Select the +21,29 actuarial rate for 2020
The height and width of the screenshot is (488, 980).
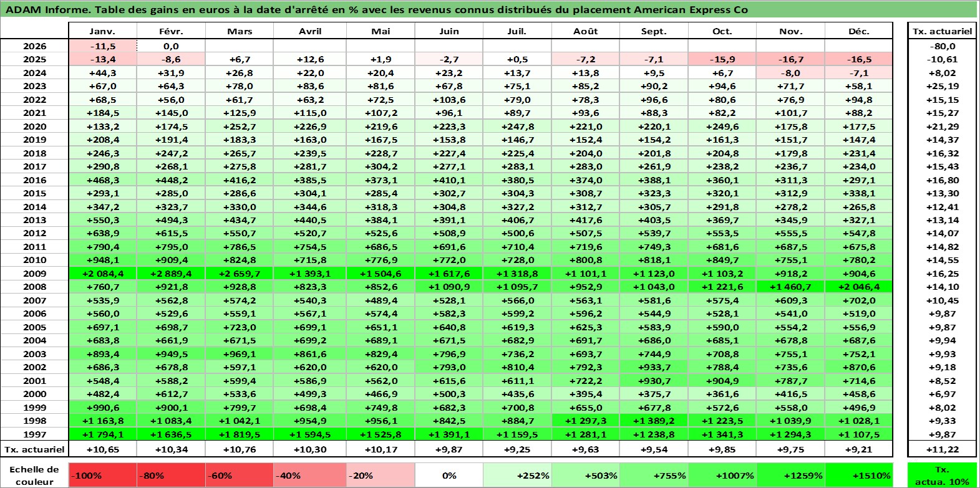pos(943,127)
